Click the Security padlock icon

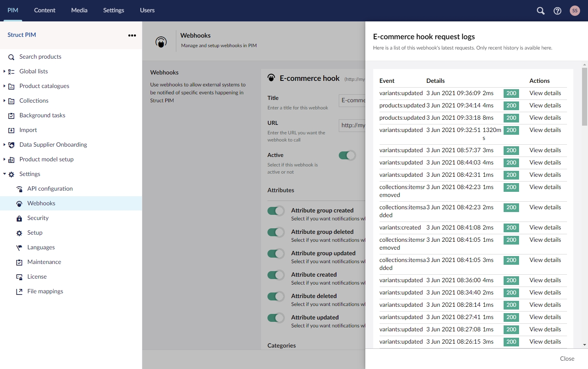(x=19, y=218)
